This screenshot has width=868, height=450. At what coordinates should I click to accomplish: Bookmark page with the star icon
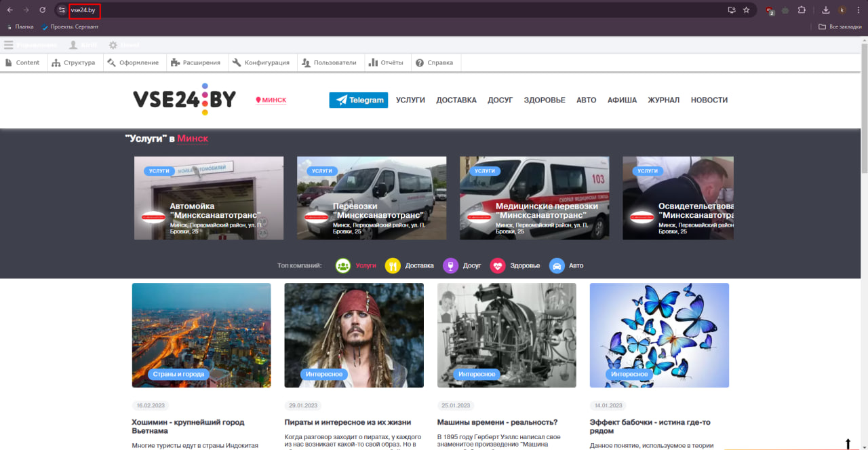tap(746, 10)
